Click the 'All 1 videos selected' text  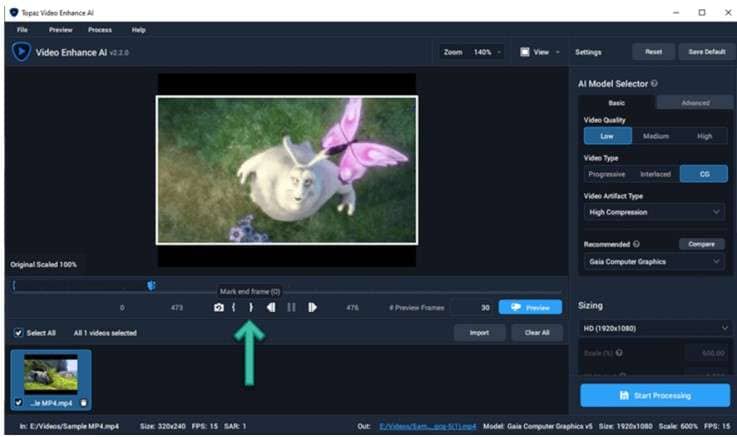point(105,333)
